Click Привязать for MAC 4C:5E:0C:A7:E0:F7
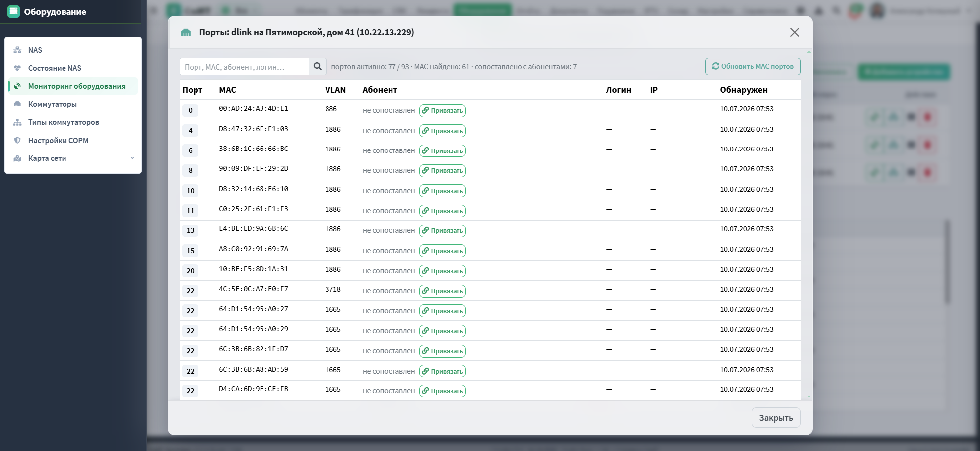 (x=443, y=291)
